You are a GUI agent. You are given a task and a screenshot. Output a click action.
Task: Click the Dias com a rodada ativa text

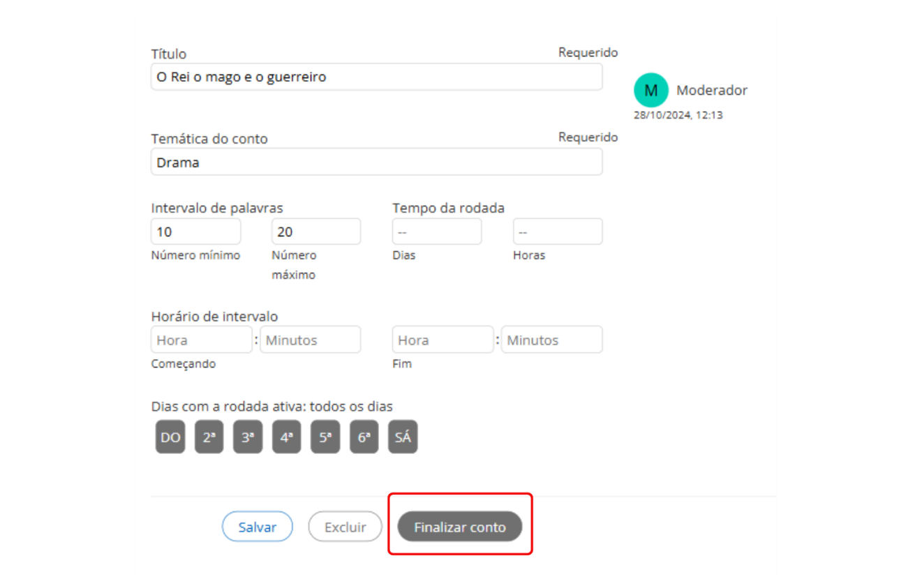(272, 406)
